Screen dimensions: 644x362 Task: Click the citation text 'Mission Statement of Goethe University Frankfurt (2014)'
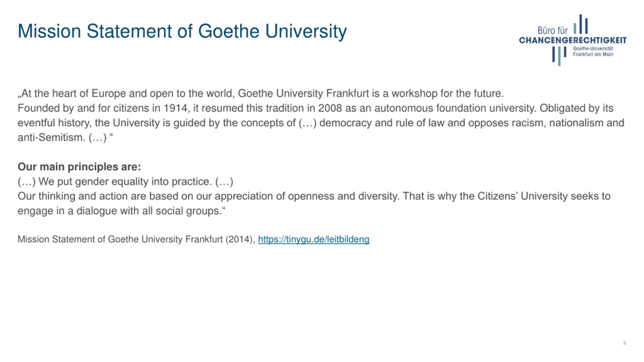tap(136, 239)
